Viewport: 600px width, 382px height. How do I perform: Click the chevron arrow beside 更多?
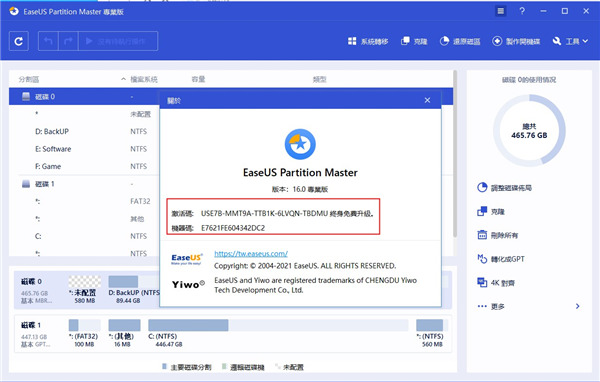(x=577, y=306)
